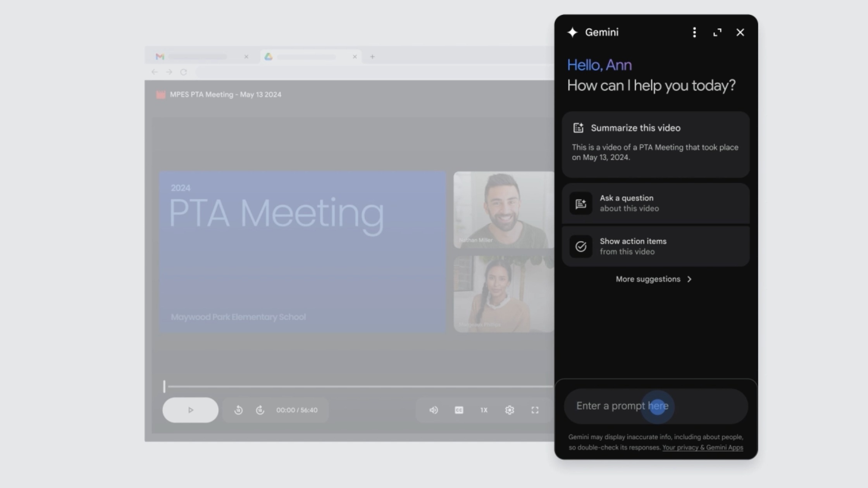The height and width of the screenshot is (488, 868).
Task: Open video player settings gear
Action: pyautogui.click(x=510, y=410)
